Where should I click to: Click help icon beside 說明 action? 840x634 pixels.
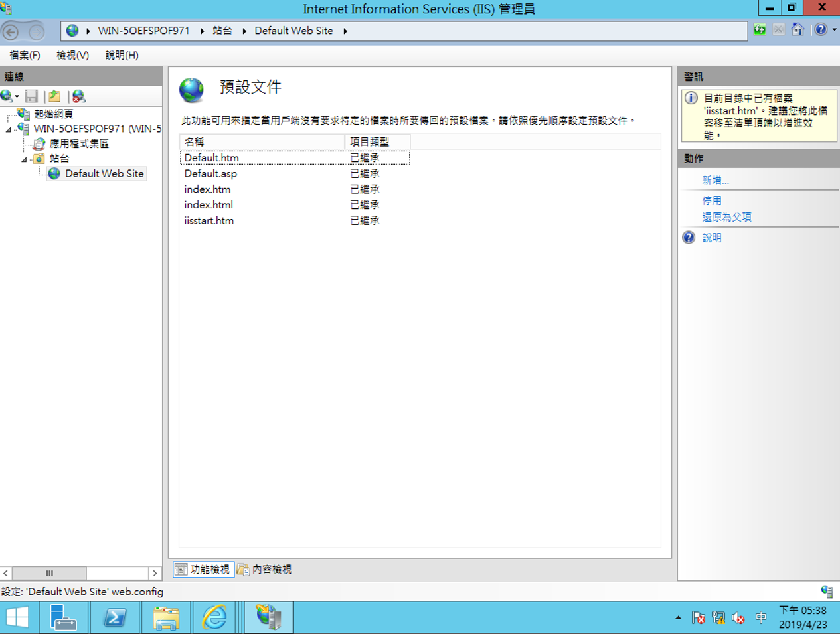pyautogui.click(x=689, y=238)
